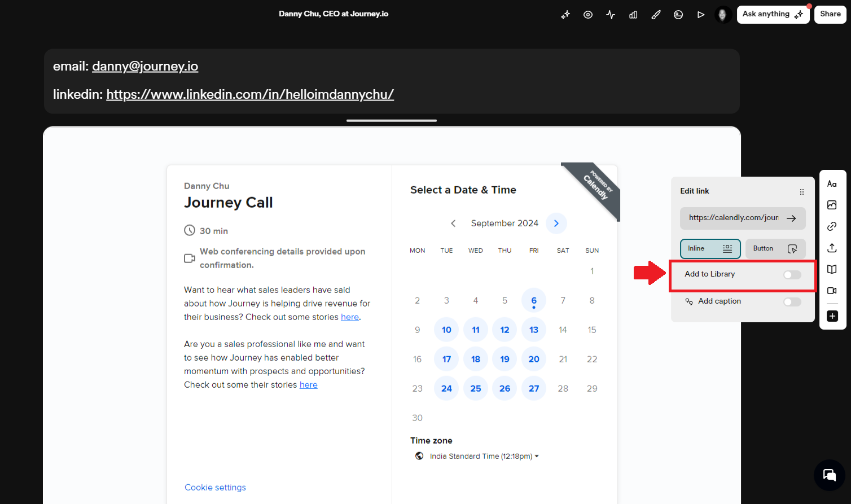Click the '30 min' duration text
Viewport: 851px width, 504px height.
(x=214, y=231)
